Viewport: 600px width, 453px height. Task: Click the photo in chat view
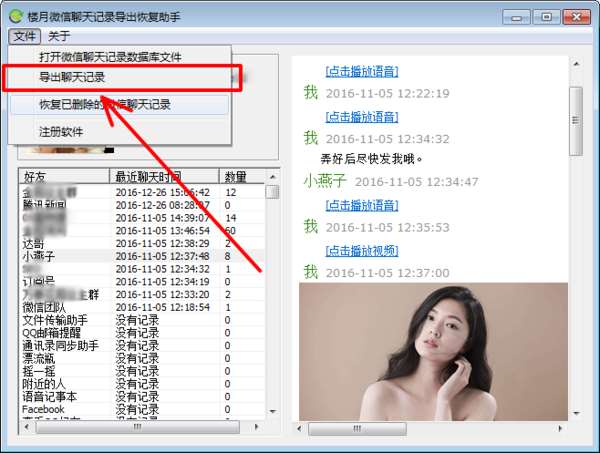[434, 352]
